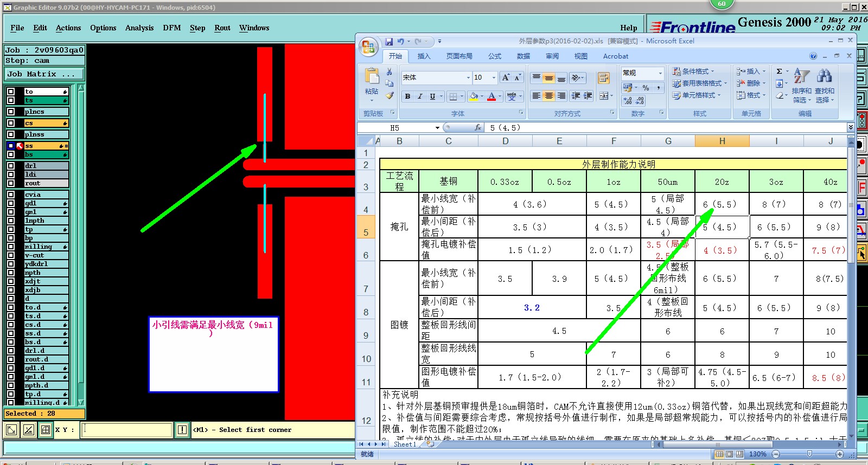868x465 pixels.
Task: Open the DFM menu in Graphic Editor
Action: pos(172,28)
